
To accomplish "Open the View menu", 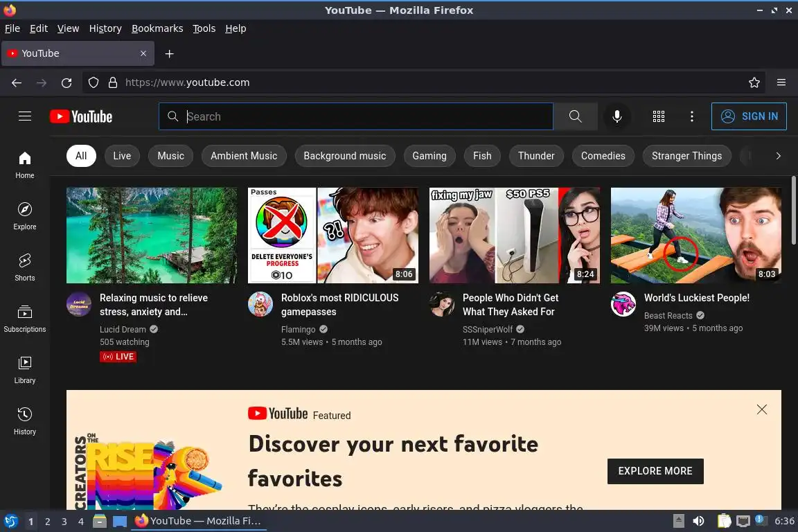I will coord(68,28).
